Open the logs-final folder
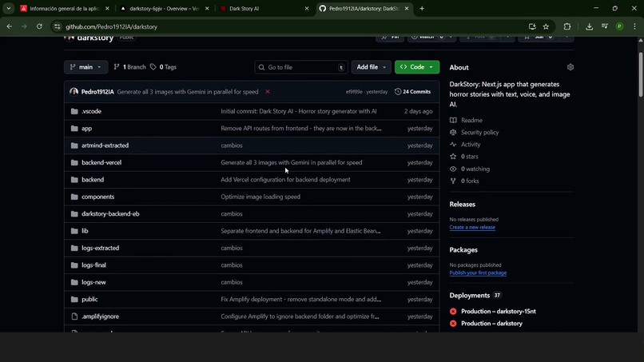The image size is (644, 362). [93, 265]
